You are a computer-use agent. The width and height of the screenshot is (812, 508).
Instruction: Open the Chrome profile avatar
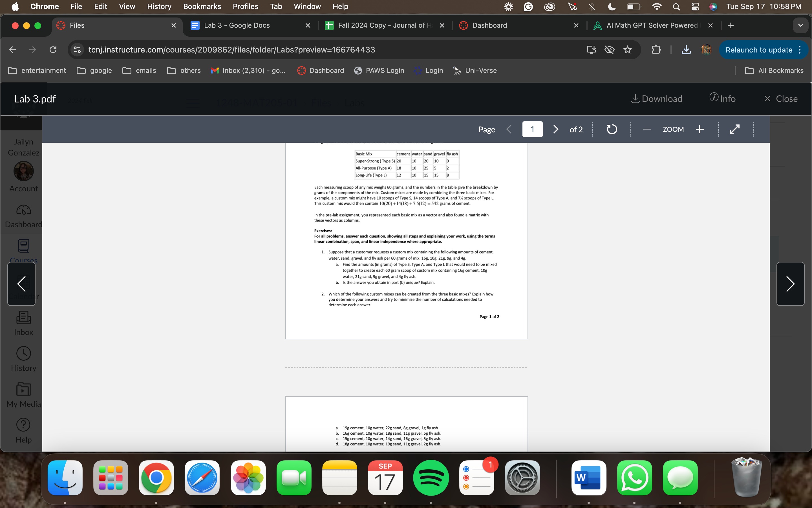706,50
